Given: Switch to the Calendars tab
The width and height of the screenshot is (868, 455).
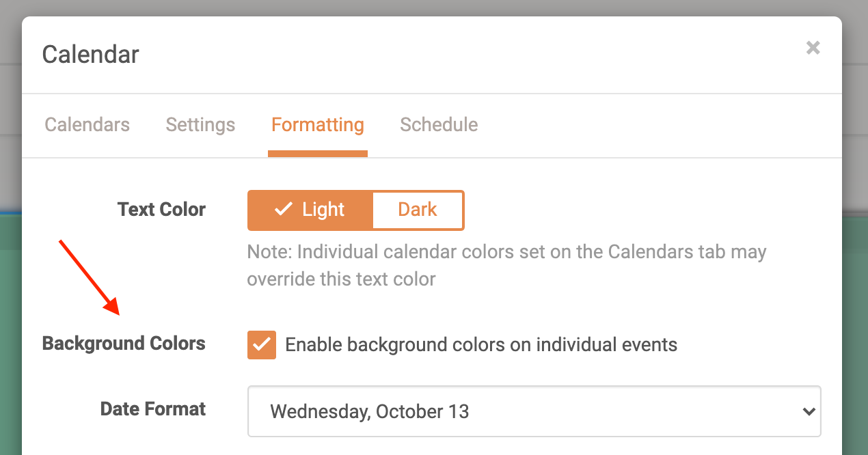Looking at the screenshot, I should [87, 124].
